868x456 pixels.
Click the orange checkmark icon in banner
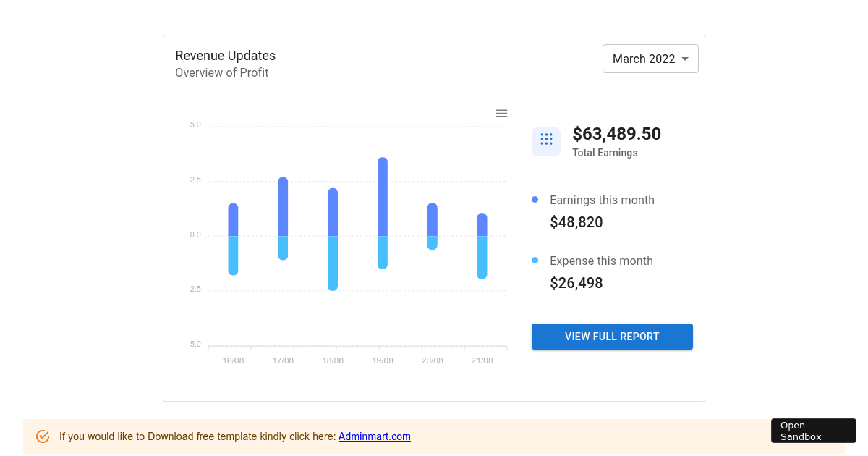[43, 436]
